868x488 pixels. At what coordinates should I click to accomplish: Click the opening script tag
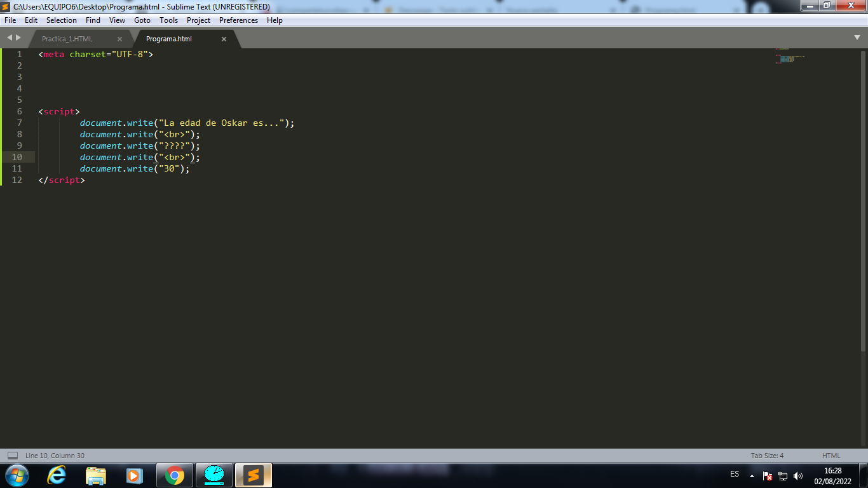[59, 111]
